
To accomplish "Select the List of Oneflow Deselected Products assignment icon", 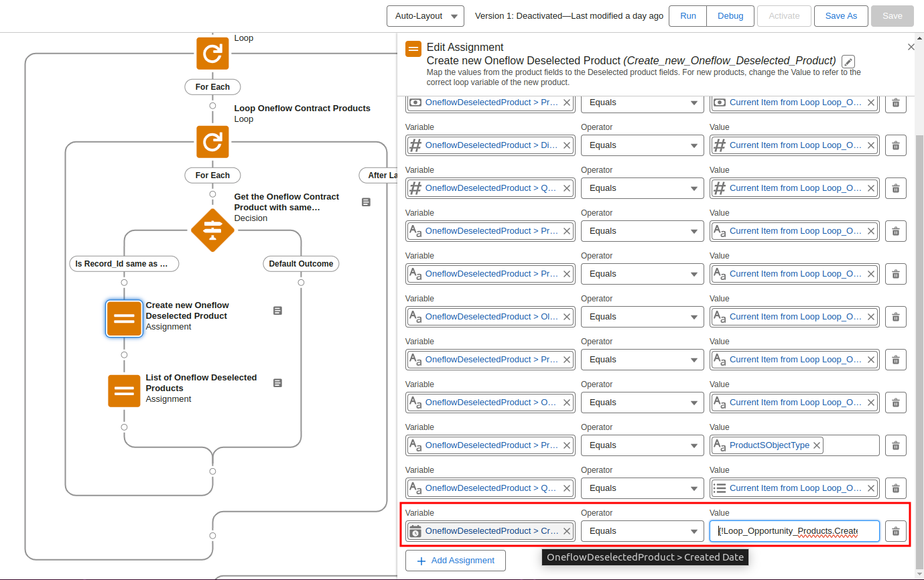I will pyautogui.click(x=124, y=391).
